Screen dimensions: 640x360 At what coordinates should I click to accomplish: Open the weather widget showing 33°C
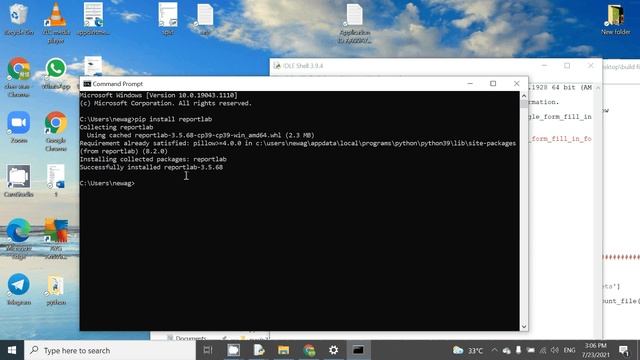(468, 350)
